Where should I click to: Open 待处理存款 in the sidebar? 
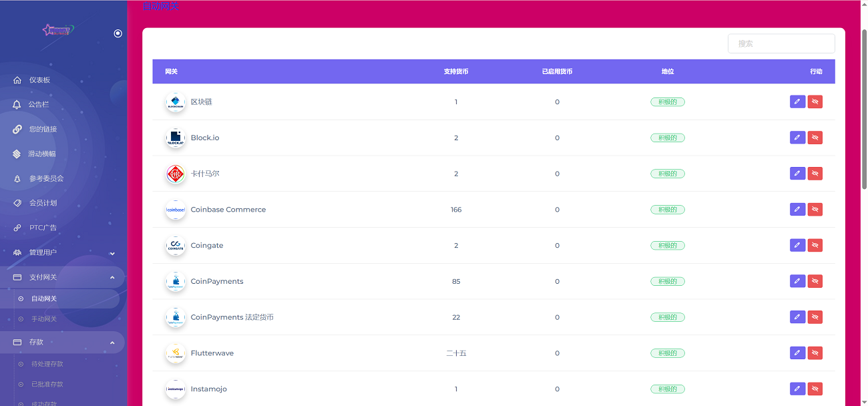(x=47, y=364)
